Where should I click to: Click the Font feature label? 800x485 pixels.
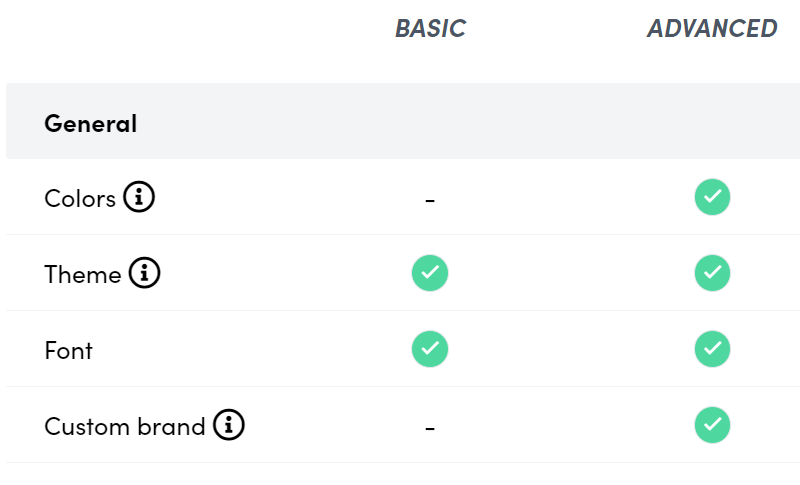click(68, 350)
